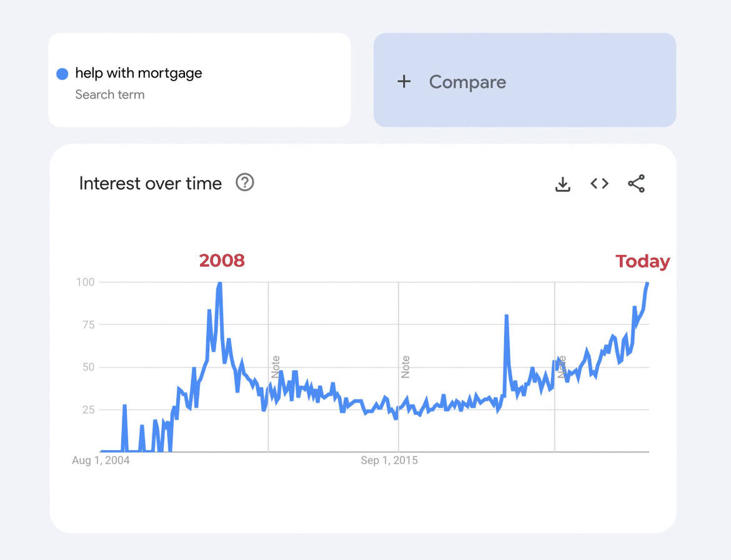
Task: Click the "Aug 1, 2004" axis label
Action: (101, 461)
